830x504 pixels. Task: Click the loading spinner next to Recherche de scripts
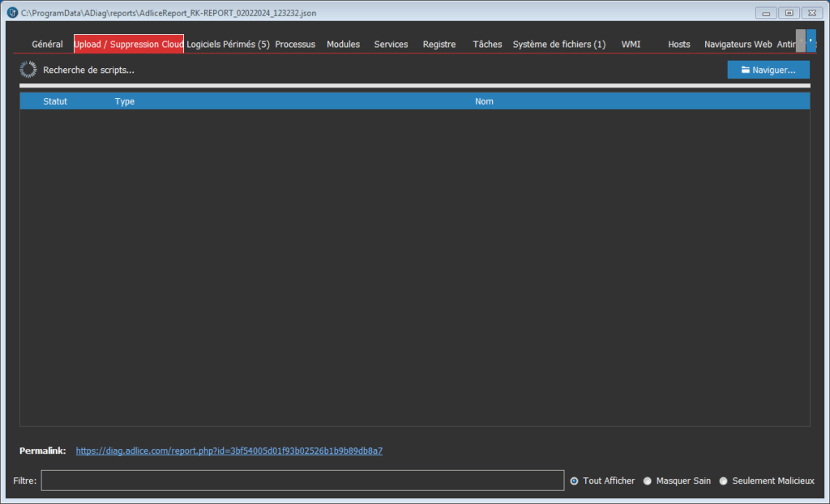coord(28,70)
